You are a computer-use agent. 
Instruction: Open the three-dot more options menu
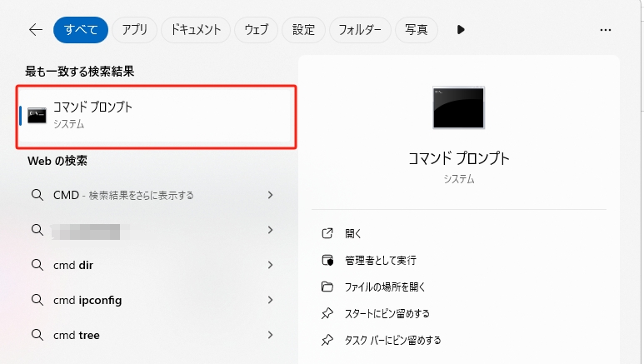pos(606,30)
